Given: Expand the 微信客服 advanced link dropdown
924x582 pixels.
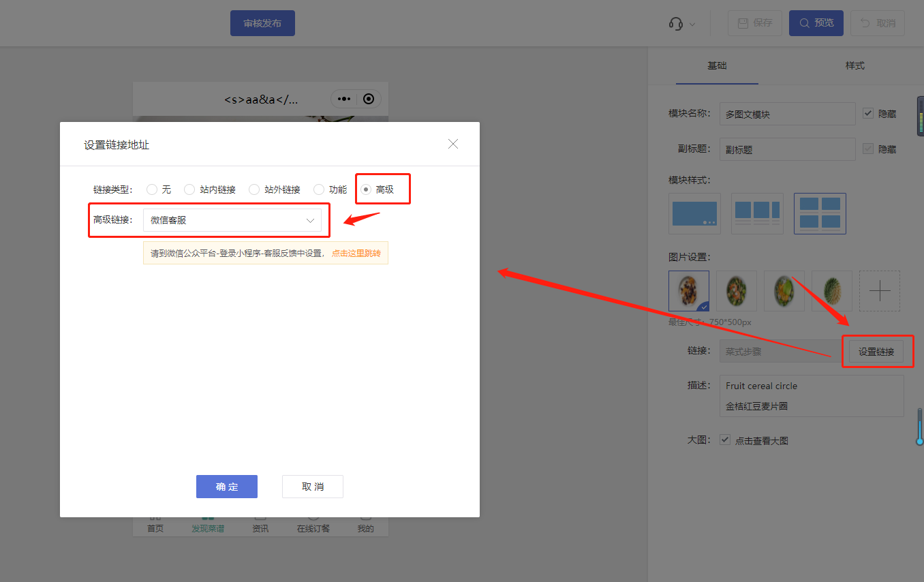Looking at the screenshot, I should point(232,220).
